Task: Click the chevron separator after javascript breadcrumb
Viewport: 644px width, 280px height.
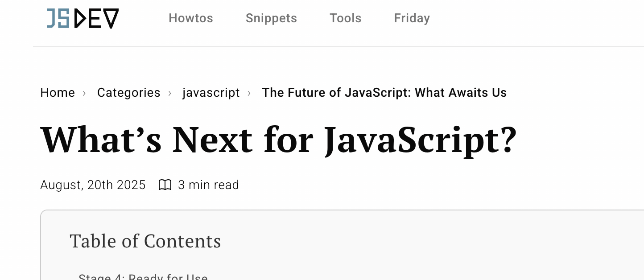Action: click(249, 93)
